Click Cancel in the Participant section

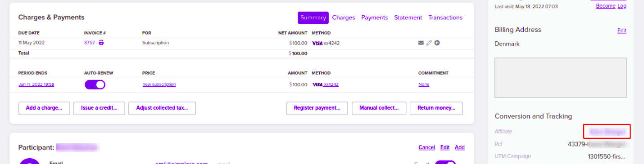(426, 147)
